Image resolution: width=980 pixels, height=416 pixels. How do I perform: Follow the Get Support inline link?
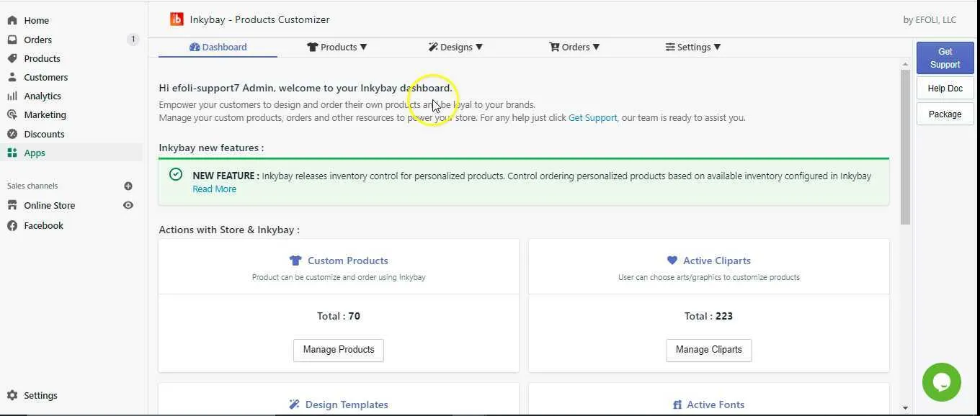tap(592, 117)
